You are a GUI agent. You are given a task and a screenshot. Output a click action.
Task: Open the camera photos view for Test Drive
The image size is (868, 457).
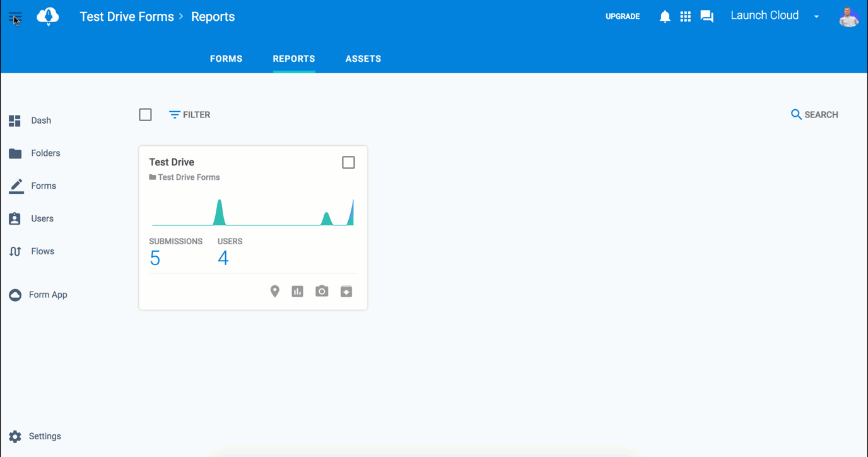pos(322,291)
